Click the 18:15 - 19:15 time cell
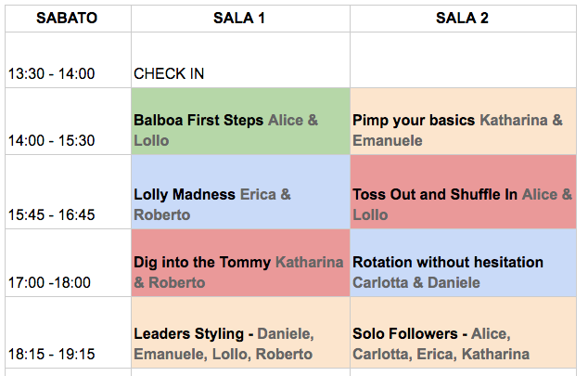The image size is (588, 376). pyautogui.click(x=69, y=332)
